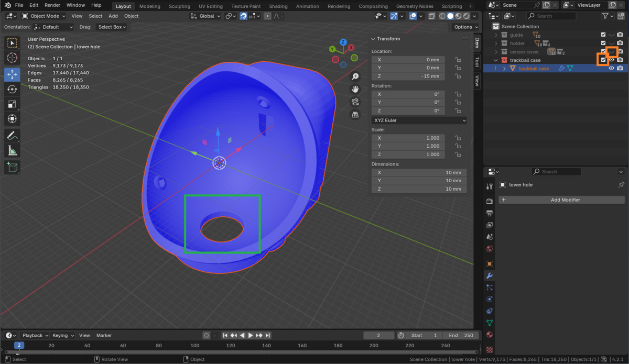Click the Blender logo menu icon

8,5
